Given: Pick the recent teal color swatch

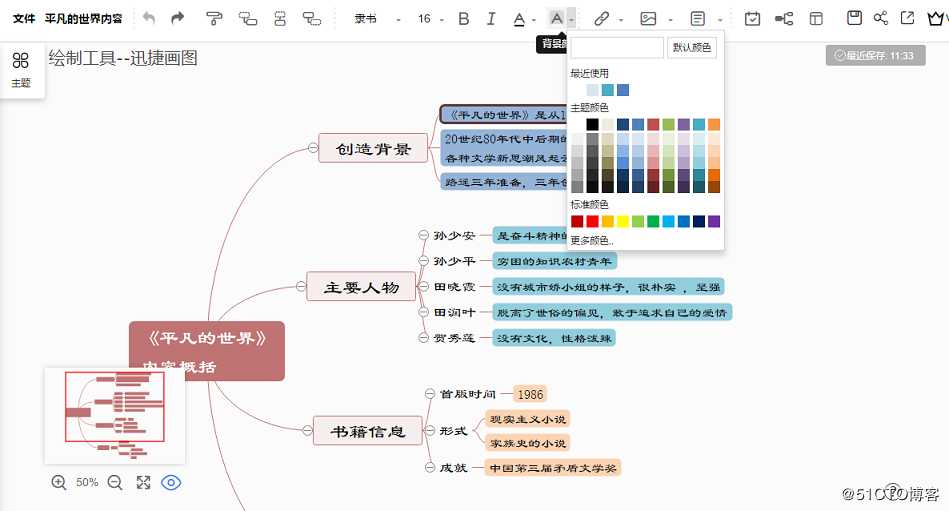Looking at the screenshot, I should point(608,90).
